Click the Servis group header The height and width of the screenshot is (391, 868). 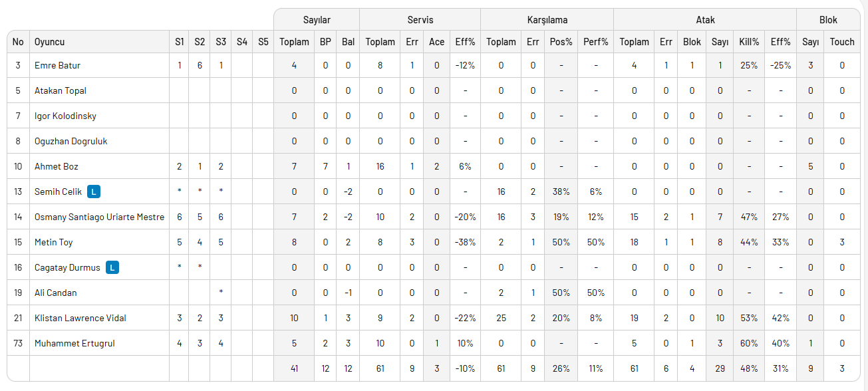pyautogui.click(x=420, y=20)
